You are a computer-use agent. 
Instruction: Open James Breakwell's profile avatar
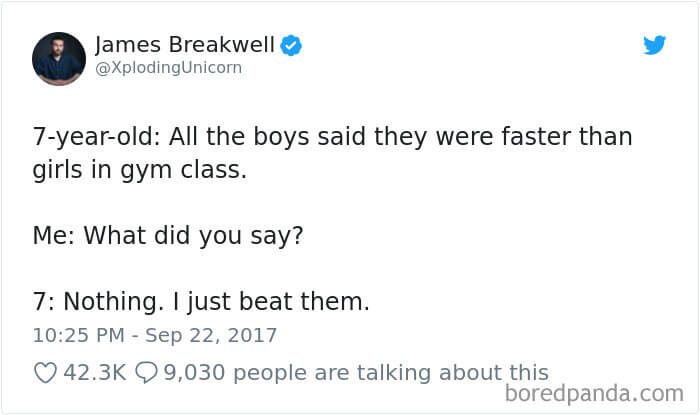59,58
